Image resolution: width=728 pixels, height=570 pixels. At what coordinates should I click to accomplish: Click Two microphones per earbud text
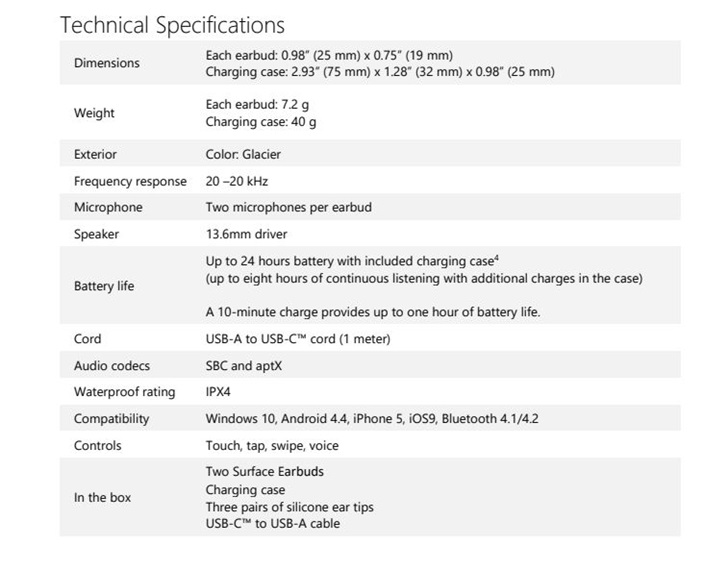tap(289, 207)
